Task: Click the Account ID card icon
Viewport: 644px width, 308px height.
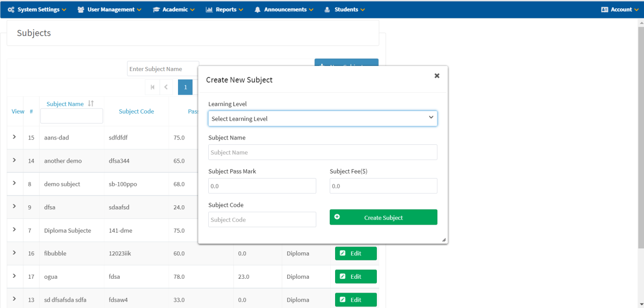Action: coord(604,9)
